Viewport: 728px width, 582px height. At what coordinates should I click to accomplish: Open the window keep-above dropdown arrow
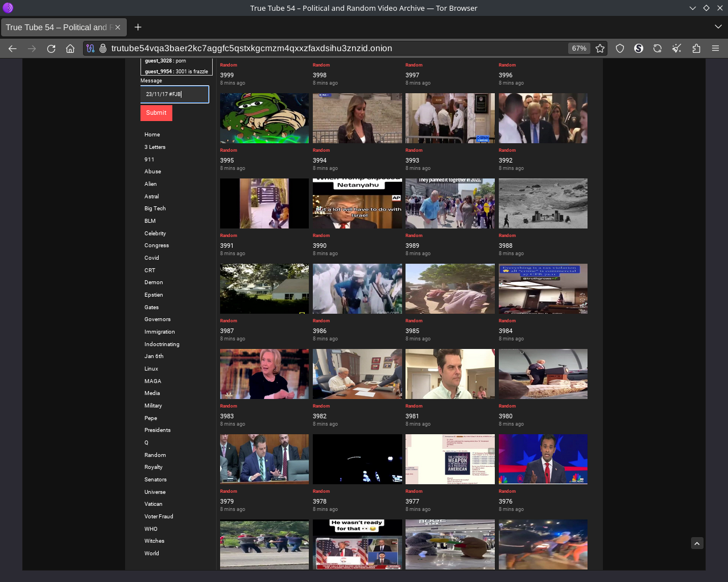tap(692, 8)
